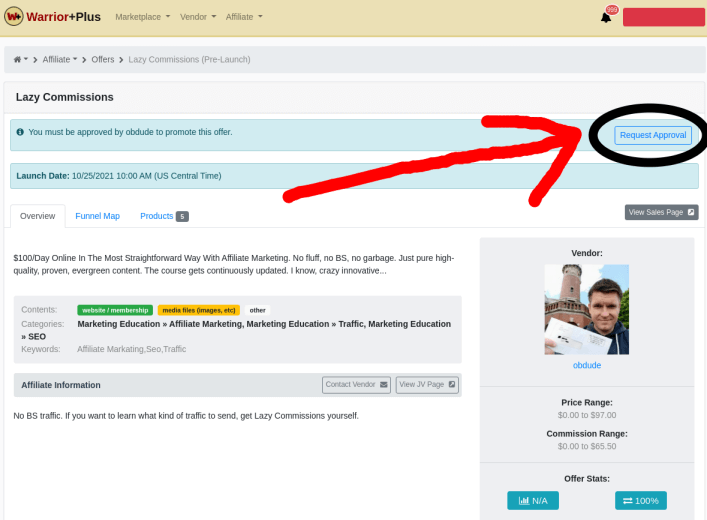This screenshot has height=520, width=707.
Task: Click the obdude vendor name link
Action: 586,365
